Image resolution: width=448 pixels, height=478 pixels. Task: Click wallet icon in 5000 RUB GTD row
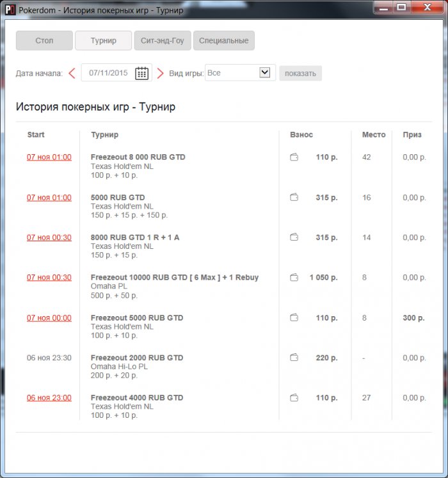(x=294, y=197)
